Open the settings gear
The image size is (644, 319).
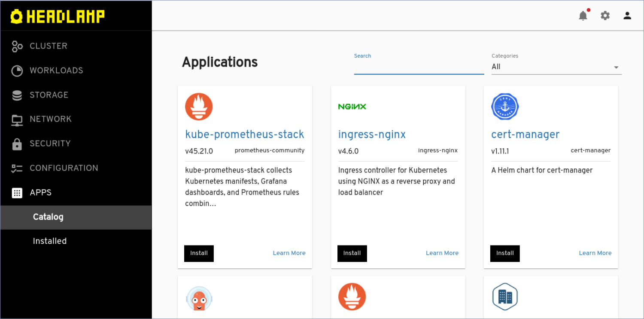605,16
